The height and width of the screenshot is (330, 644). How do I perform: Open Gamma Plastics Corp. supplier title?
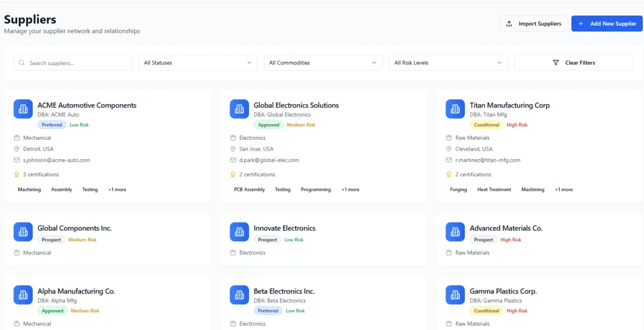pyautogui.click(x=503, y=291)
